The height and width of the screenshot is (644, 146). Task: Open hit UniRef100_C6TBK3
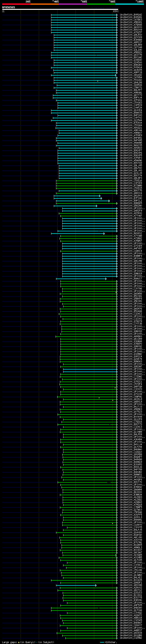[131, 20]
